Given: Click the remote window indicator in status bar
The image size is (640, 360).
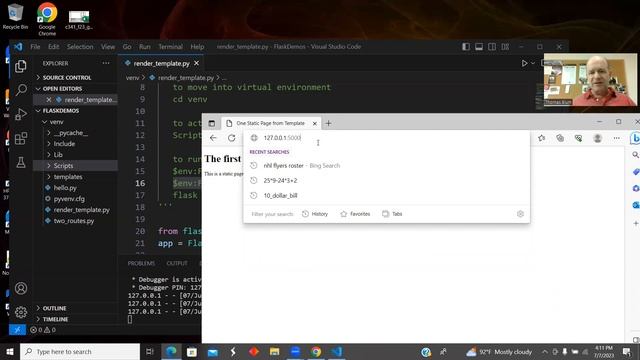Looking at the screenshot, I should pyautogui.click(x=17, y=330).
